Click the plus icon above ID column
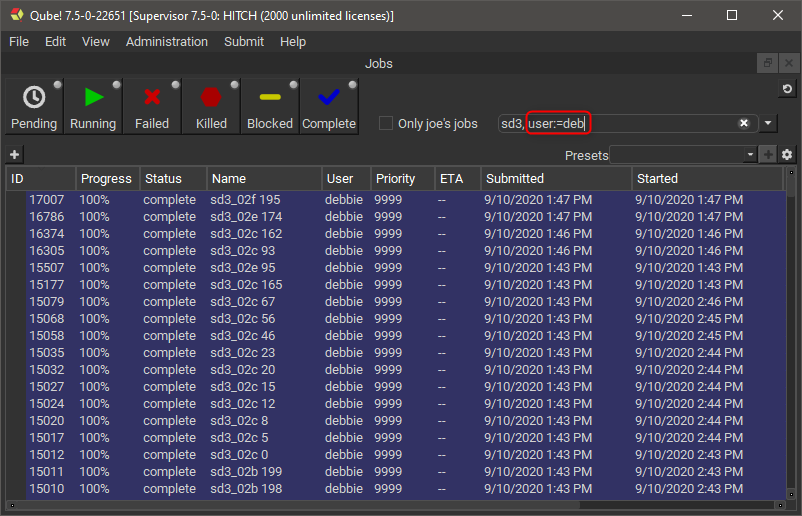This screenshot has height=516, width=802. pyautogui.click(x=14, y=155)
